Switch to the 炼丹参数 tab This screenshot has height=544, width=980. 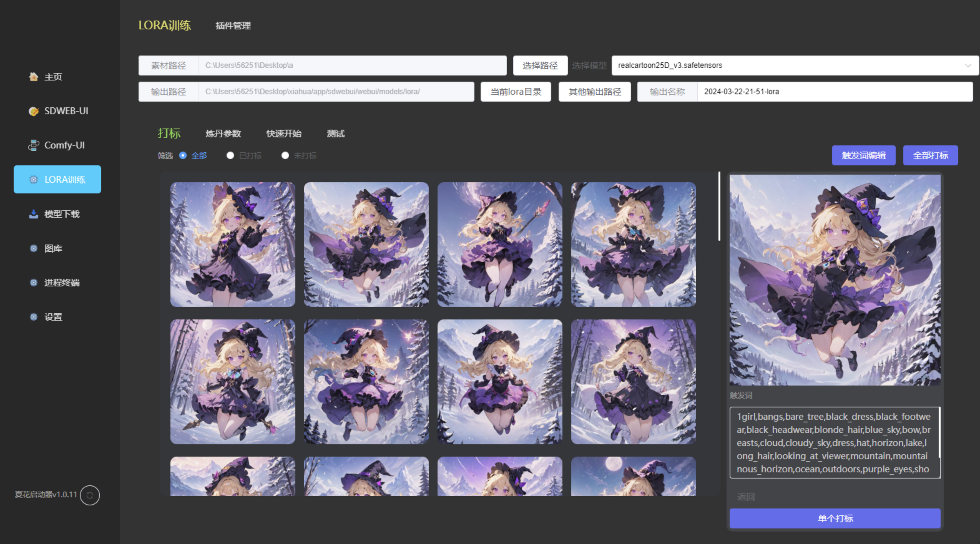click(223, 134)
